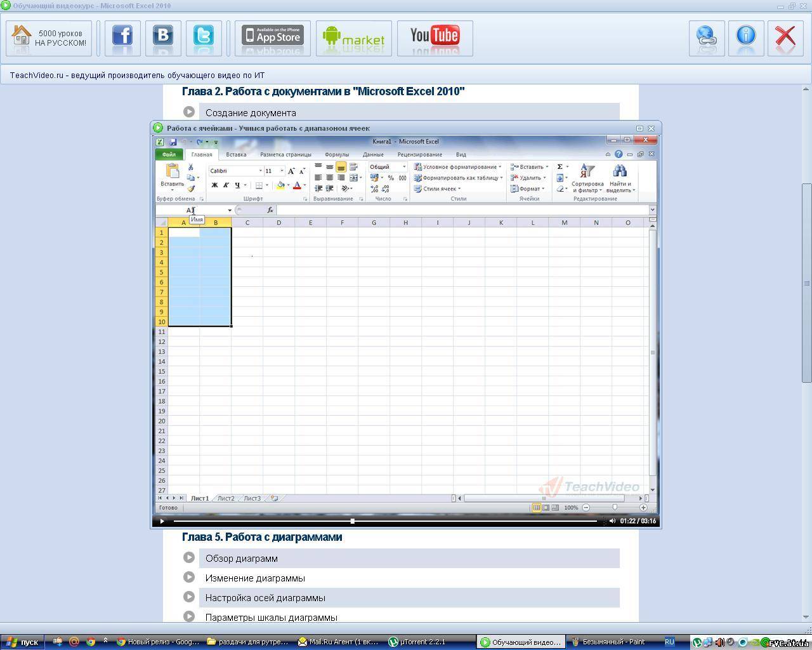Click the AutoSum sigma icon
Screen dimensions: 812x650
[560, 167]
